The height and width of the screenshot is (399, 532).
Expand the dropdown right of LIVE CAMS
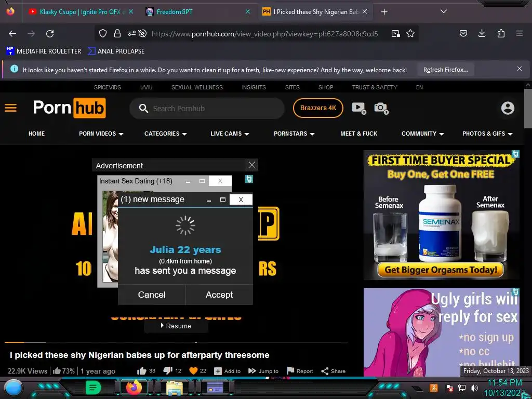(294, 134)
